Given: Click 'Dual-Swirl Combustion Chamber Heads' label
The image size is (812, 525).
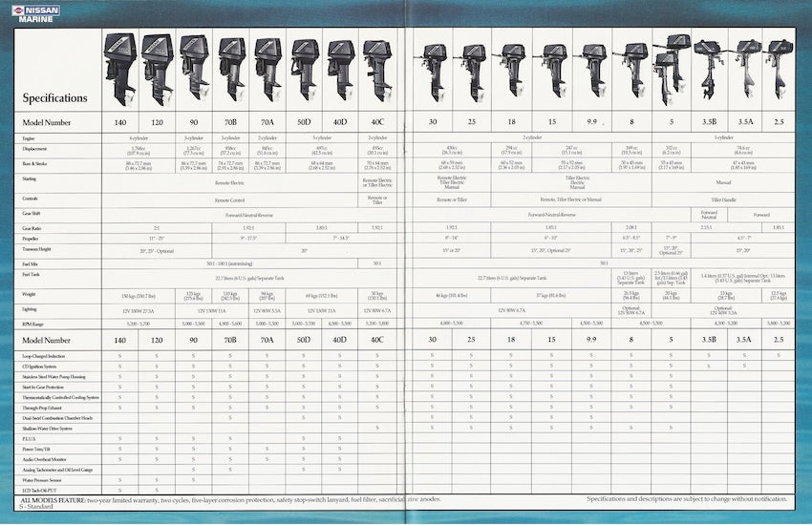Looking at the screenshot, I should pyautogui.click(x=57, y=418).
